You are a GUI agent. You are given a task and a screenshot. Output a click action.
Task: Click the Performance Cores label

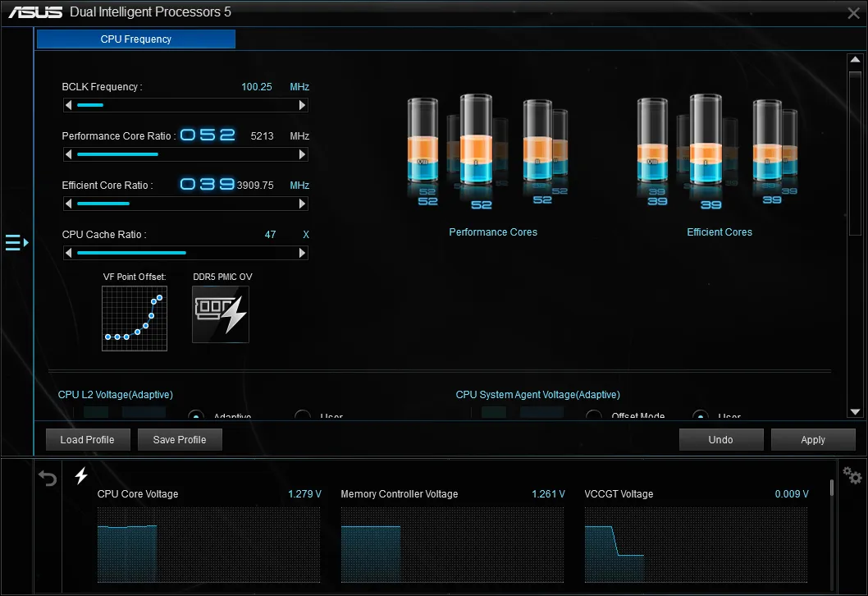[x=493, y=232]
